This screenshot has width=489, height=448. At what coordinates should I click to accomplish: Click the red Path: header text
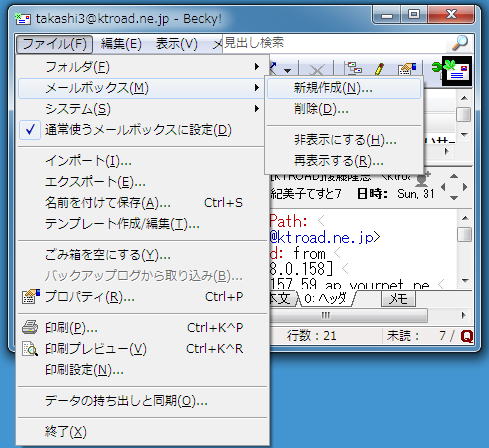coord(288,221)
